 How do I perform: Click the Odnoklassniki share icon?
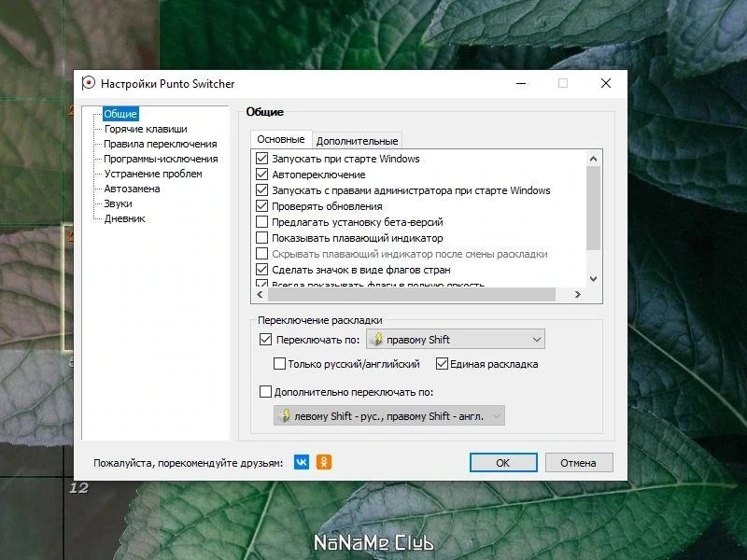point(324,462)
